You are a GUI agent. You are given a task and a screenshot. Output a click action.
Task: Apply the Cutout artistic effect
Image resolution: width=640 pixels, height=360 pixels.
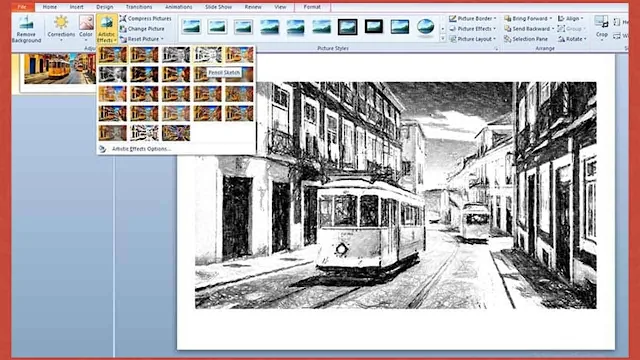tap(113, 133)
